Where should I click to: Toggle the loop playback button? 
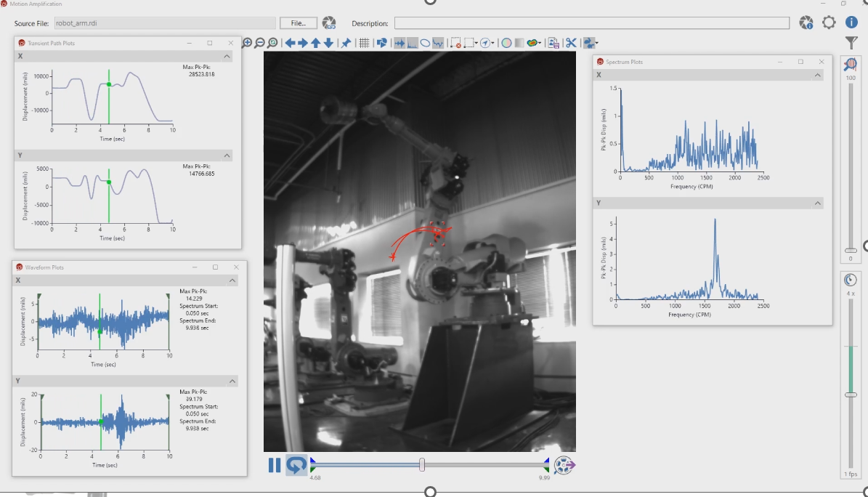(x=296, y=465)
